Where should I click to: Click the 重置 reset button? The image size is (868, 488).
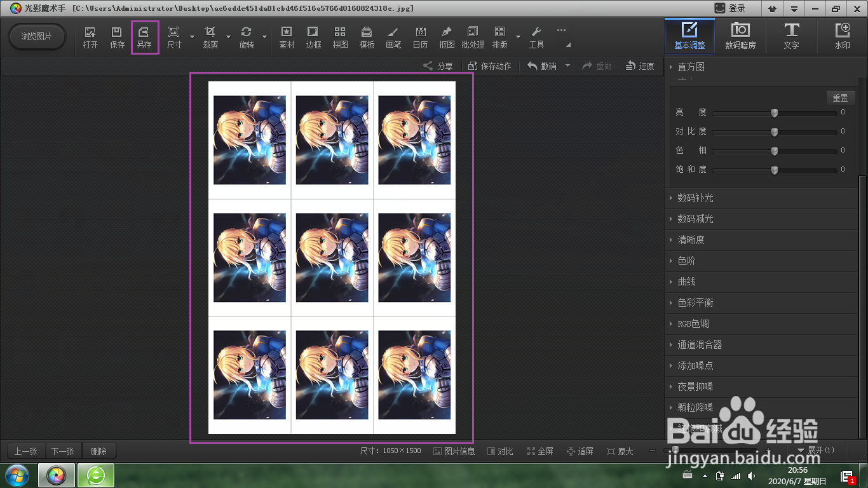coord(840,98)
